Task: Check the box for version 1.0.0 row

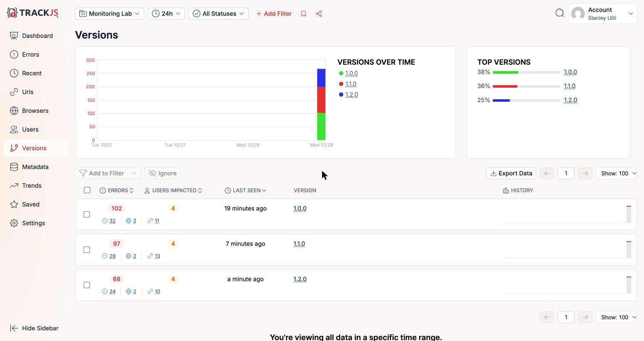Action: coord(86,214)
